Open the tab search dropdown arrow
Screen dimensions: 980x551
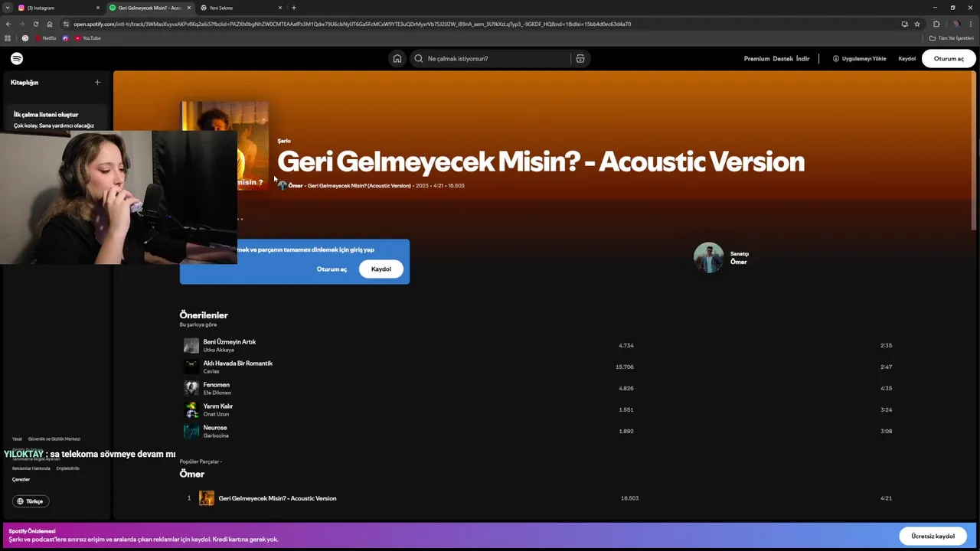click(x=8, y=8)
